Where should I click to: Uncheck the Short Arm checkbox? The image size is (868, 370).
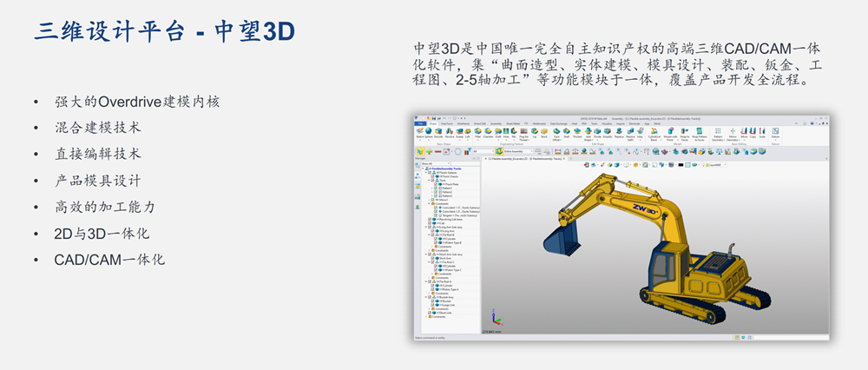coord(433,258)
